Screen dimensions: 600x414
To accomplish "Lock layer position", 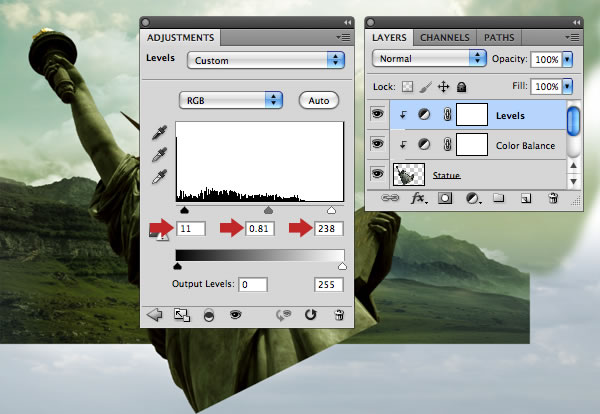I will coord(443,87).
